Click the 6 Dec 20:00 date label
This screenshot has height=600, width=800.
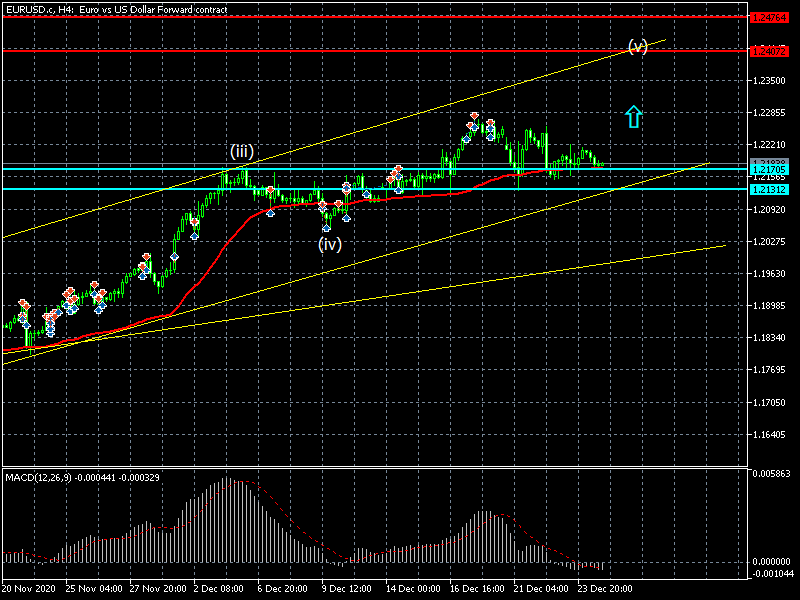[283, 588]
